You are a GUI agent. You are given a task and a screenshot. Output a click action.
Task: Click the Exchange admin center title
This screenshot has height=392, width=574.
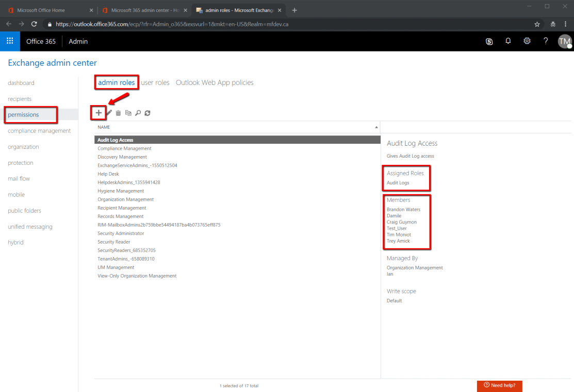53,63
